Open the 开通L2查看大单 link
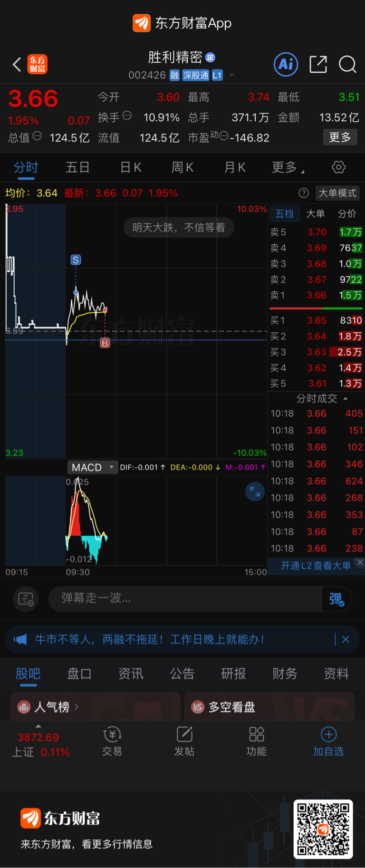Screen dimensions: 365x868 pos(316,566)
